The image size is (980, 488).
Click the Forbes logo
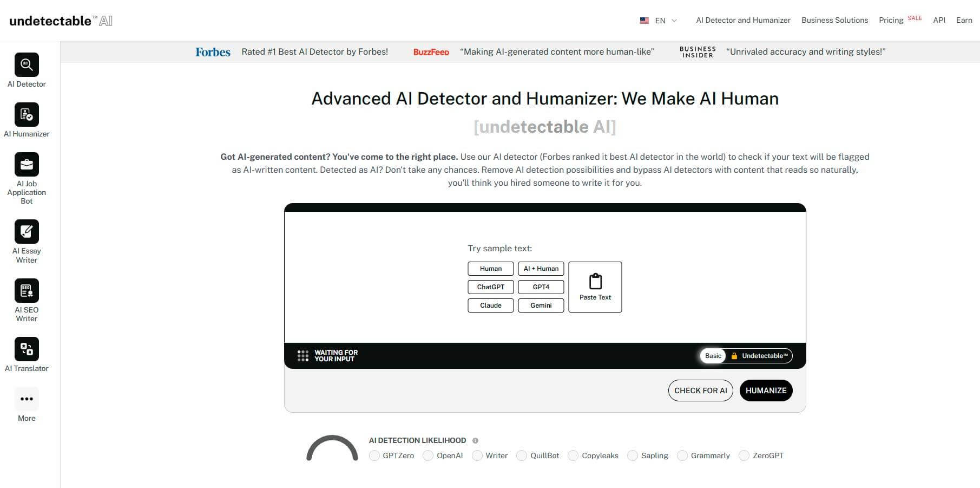tap(213, 52)
